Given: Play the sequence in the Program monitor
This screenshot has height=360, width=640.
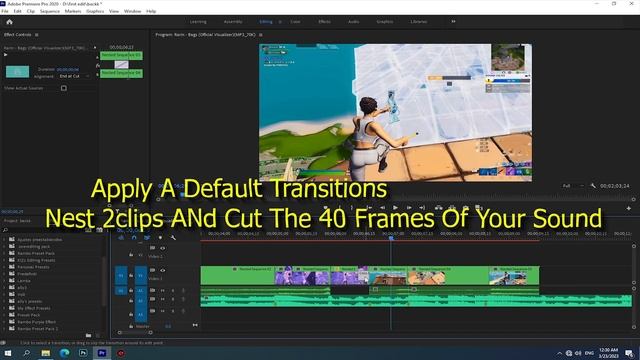Looking at the screenshot, I should (395, 208).
